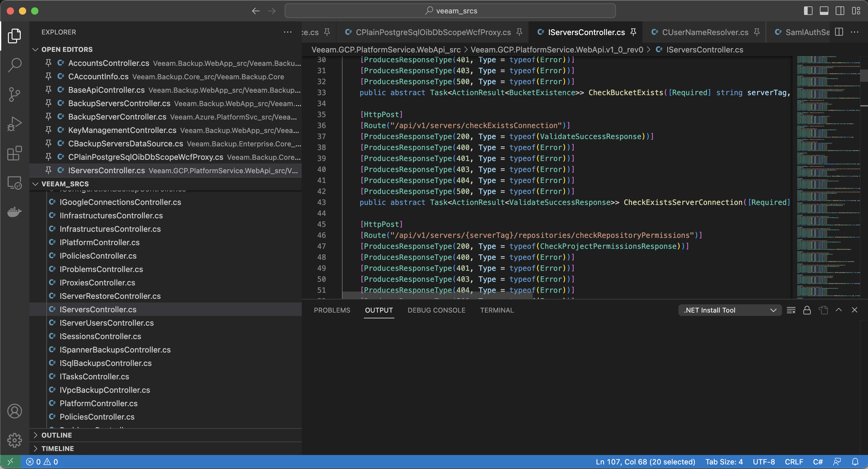868x469 pixels.
Task: Switch to the Debug Console tab
Action: (x=436, y=310)
